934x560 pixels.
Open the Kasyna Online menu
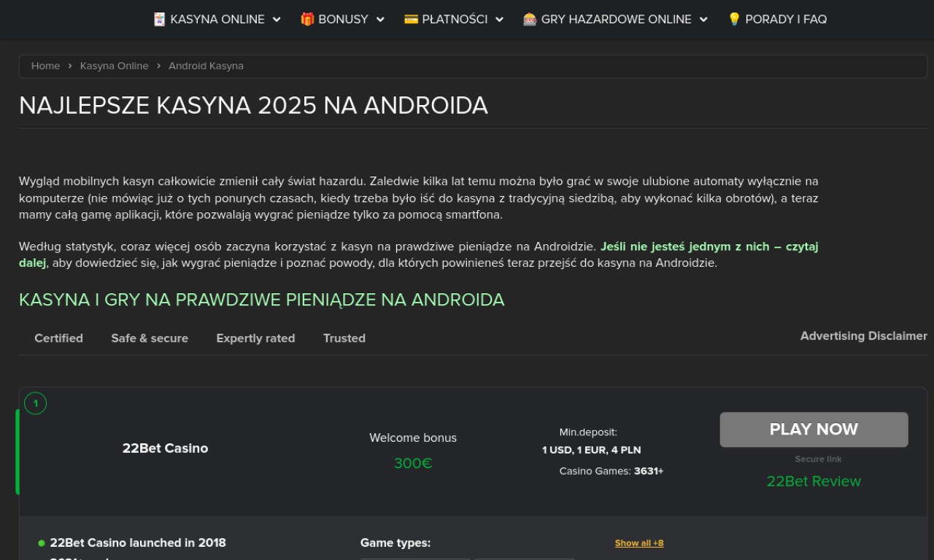point(217,20)
